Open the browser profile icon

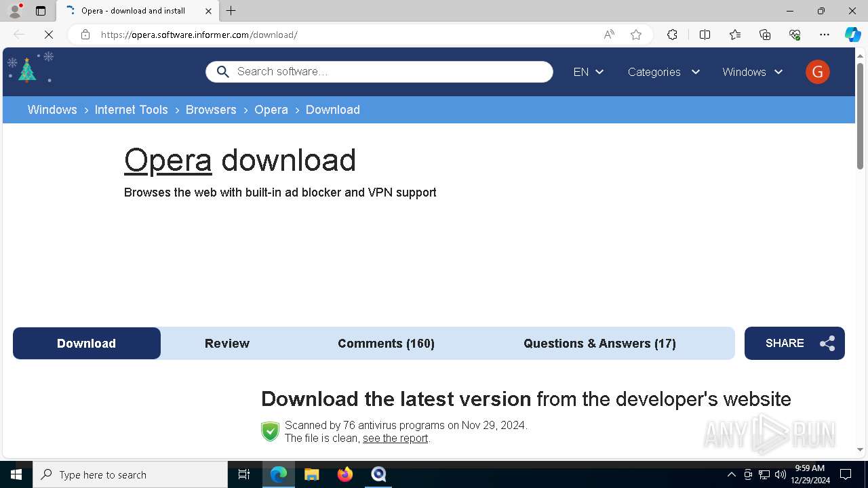pyautogui.click(x=14, y=11)
